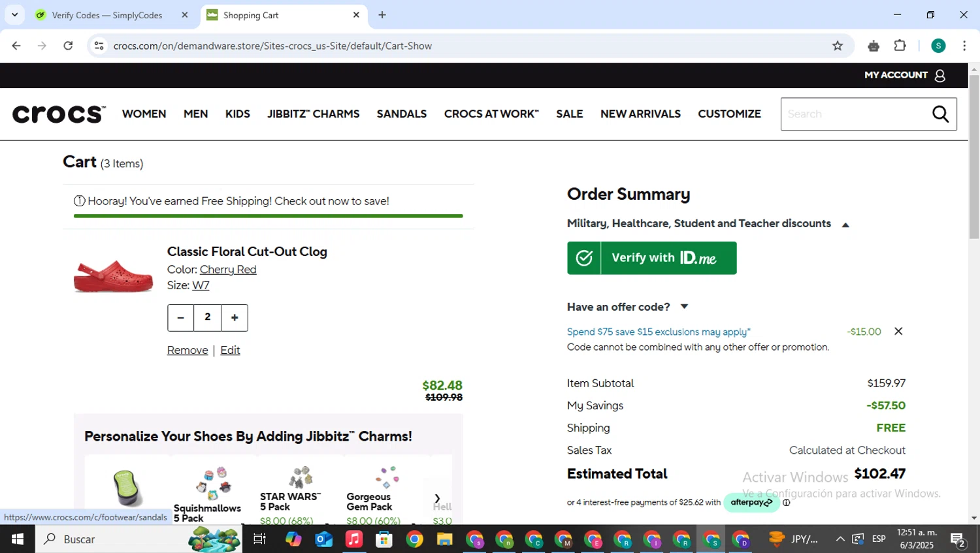This screenshot has height=553, width=980.
Task: Click the browser address bar URL
Action: coord(272,46)
